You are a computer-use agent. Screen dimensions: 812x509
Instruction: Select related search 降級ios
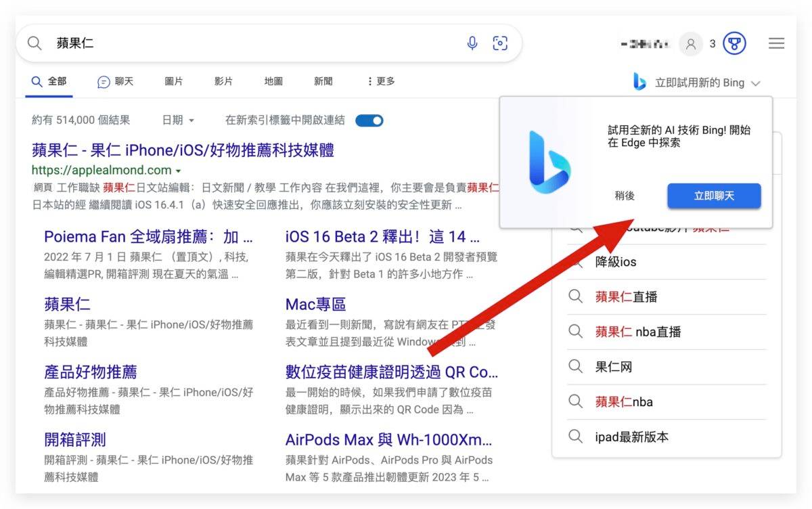tap(616, 261)
